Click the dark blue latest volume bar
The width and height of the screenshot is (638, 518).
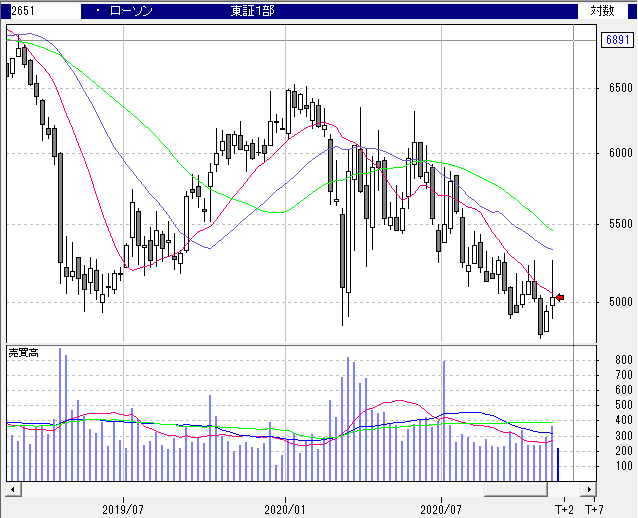[x=558, y=464]
